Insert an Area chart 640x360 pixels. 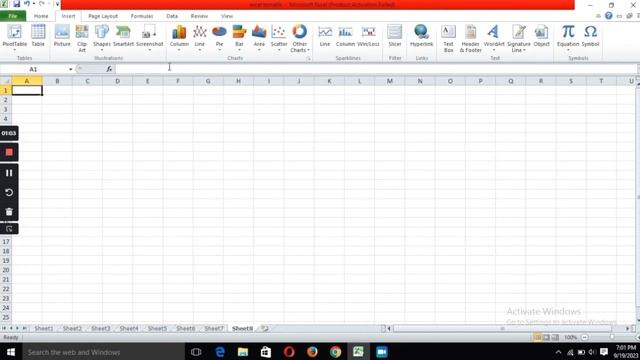[259, 38]
